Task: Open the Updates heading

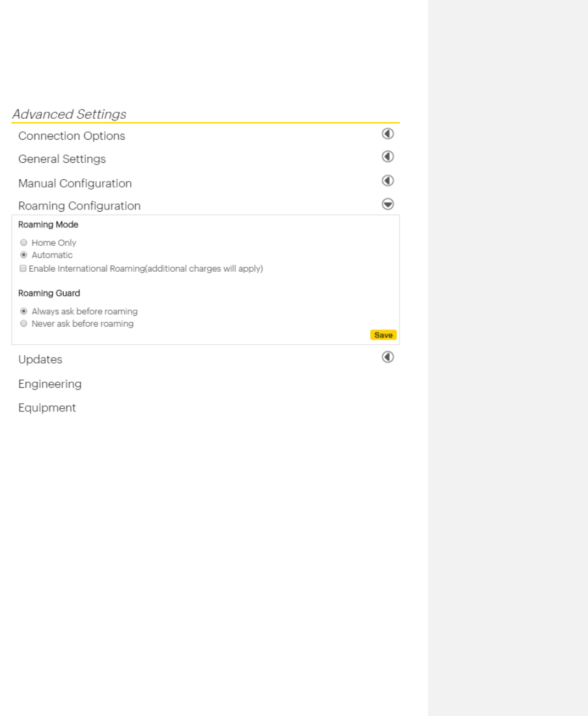Action: tap(40, 359)
